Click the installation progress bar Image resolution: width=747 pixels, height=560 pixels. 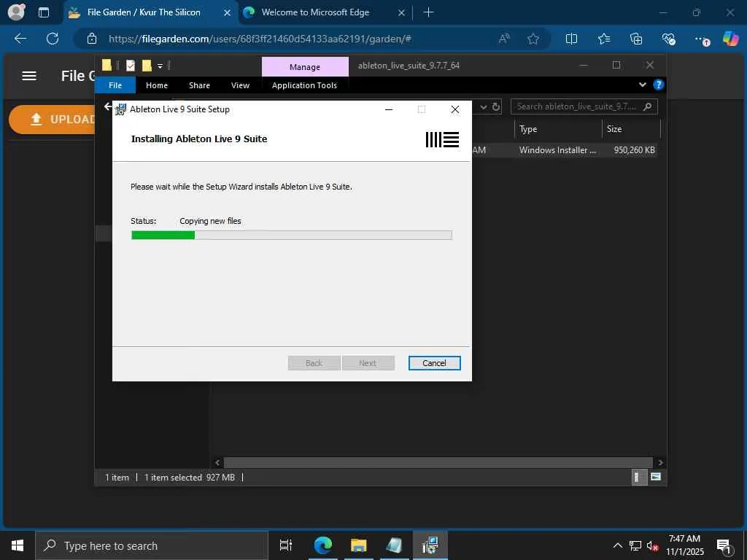292,235
